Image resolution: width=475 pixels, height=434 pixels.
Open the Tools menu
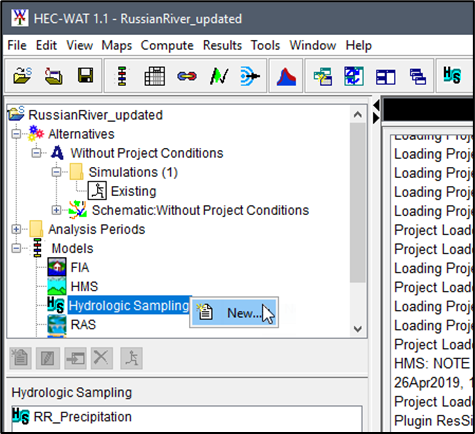click(x=265, y=45)
